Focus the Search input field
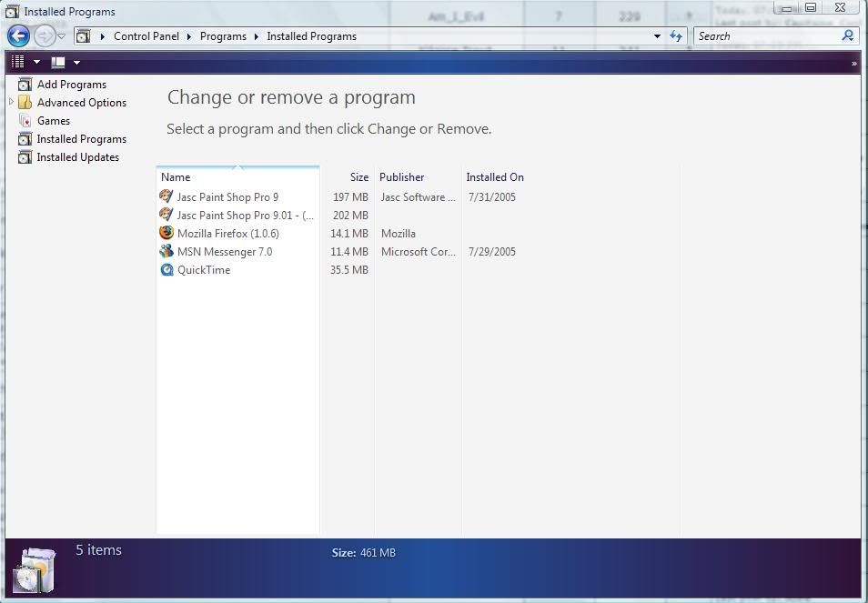 (768, 36)
